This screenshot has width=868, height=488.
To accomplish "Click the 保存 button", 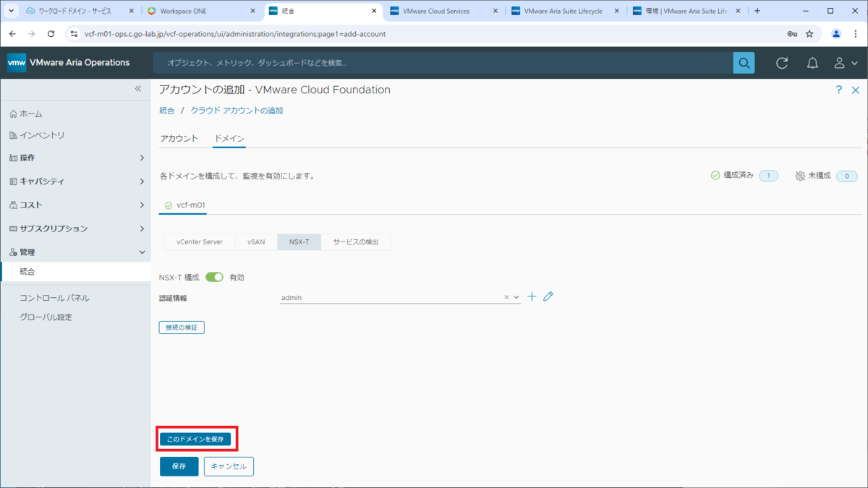I will [x=179, y=466].
